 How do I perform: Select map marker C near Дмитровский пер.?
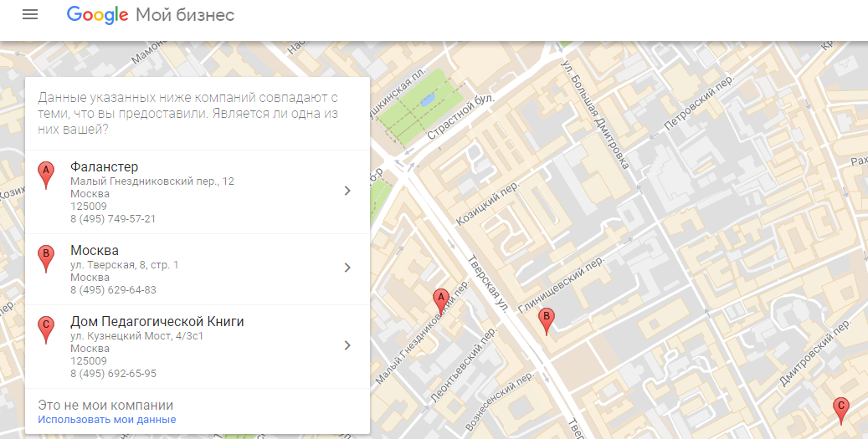[841, 411]
